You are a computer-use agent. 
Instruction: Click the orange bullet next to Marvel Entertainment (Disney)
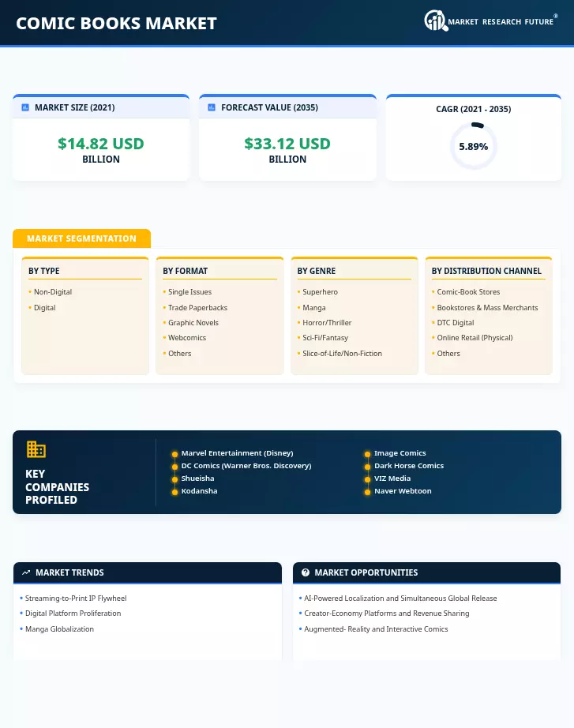point(174,454)
